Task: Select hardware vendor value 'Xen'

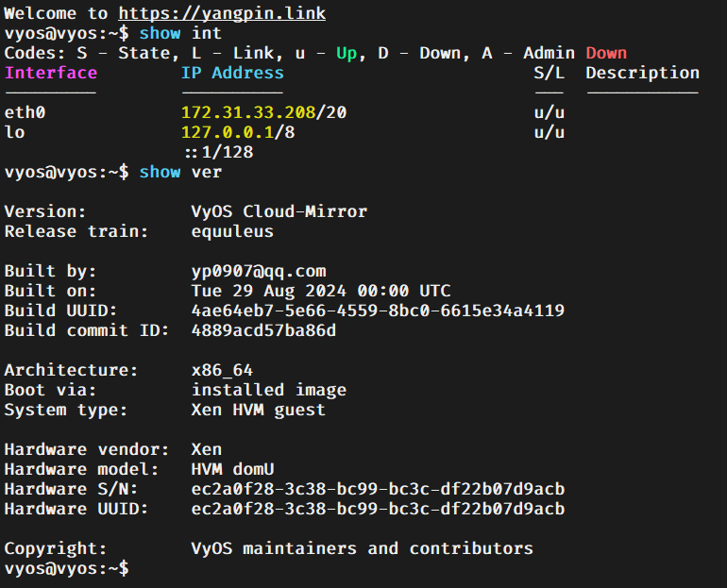Action: 207,450
